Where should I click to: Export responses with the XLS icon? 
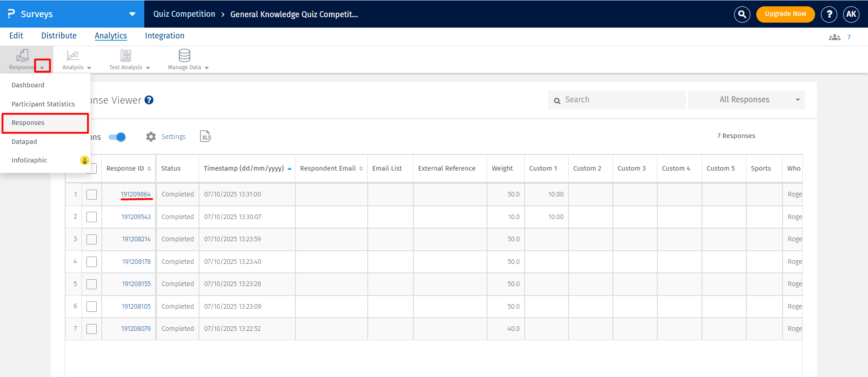tap(205, 136)
